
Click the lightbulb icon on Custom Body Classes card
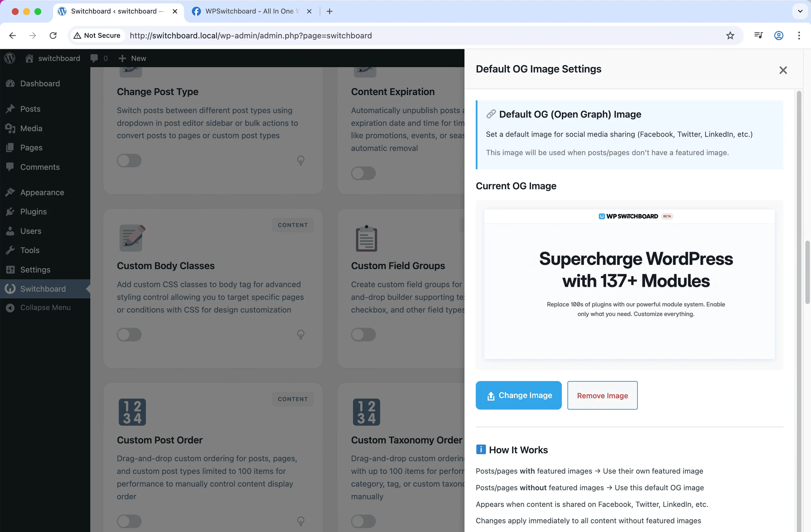pos(301,334)
